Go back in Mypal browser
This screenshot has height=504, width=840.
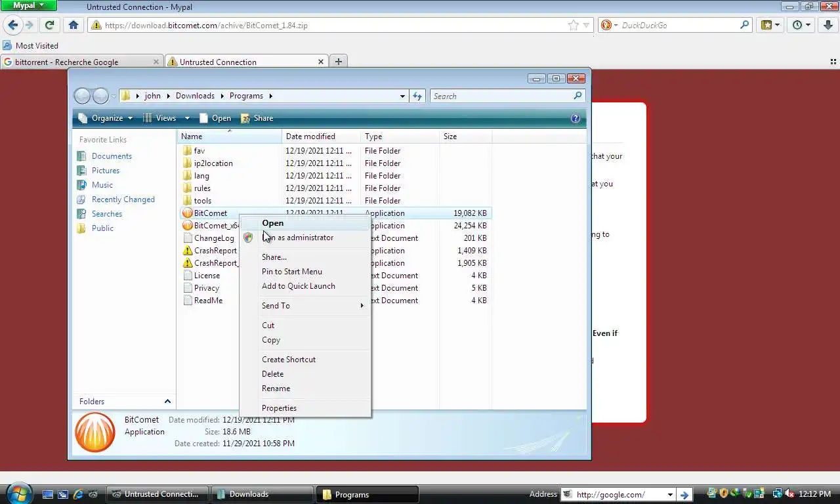(x=12, y=25)
